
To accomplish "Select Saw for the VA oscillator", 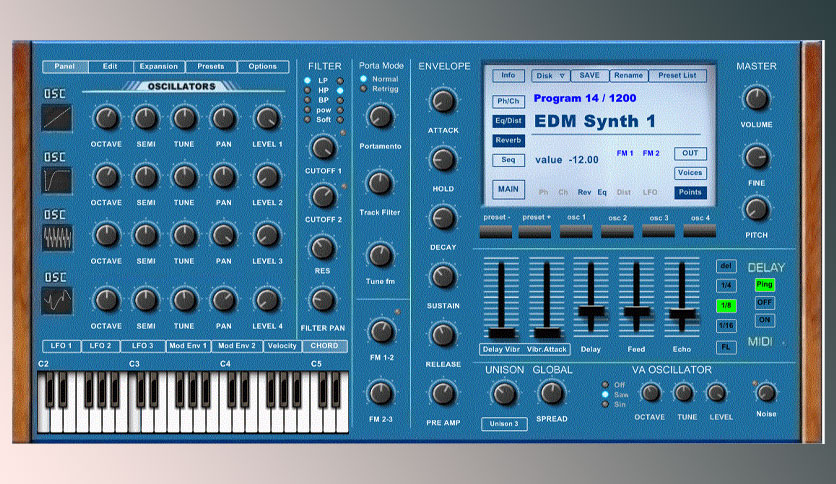I will (x=605, y=394).
